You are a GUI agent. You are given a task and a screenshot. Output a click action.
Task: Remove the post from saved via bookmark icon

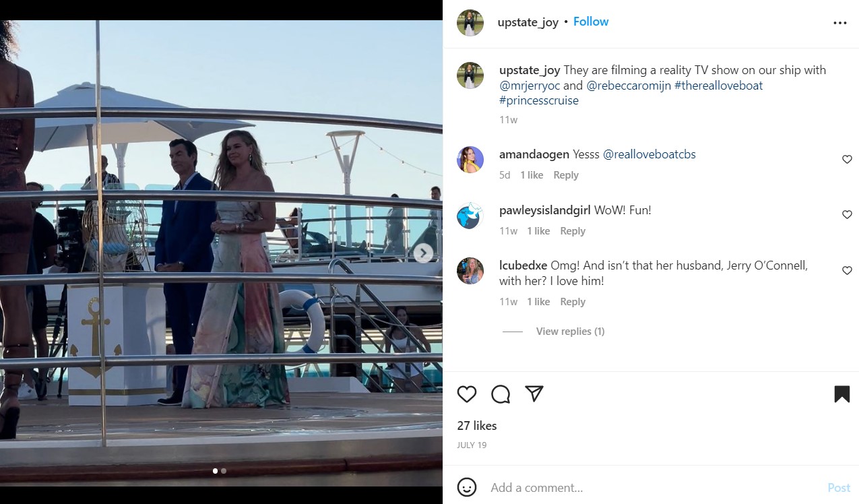841,394
